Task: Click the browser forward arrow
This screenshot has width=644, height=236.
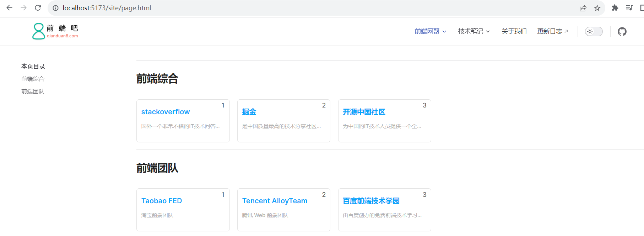Action: (x=23, y=8)
